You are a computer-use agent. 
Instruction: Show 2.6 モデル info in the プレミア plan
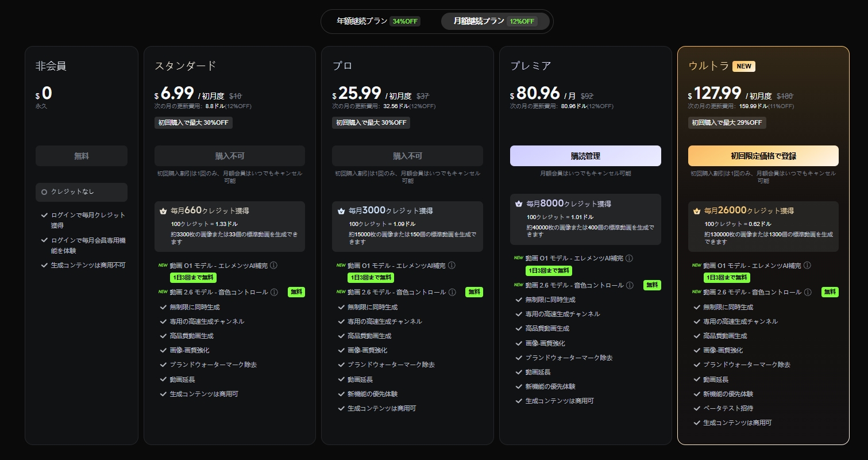[630, 285]
